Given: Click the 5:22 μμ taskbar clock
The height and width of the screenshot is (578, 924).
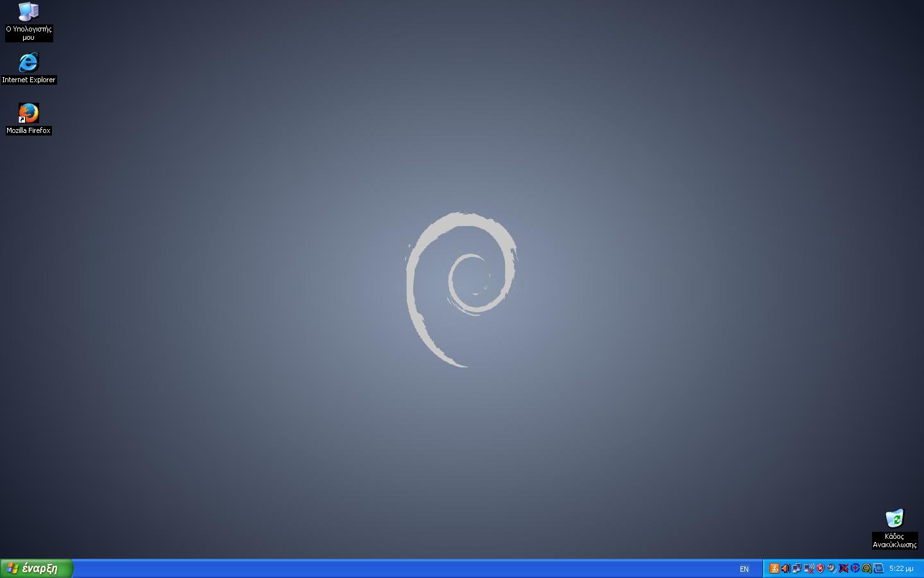Looking at the screenshot, I should click(x=901, y=569).
